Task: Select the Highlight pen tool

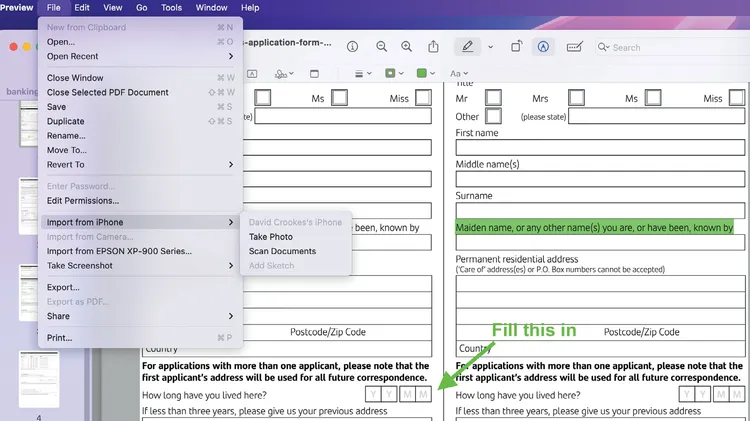Action: pyautogui.click(x=467, y=46)
